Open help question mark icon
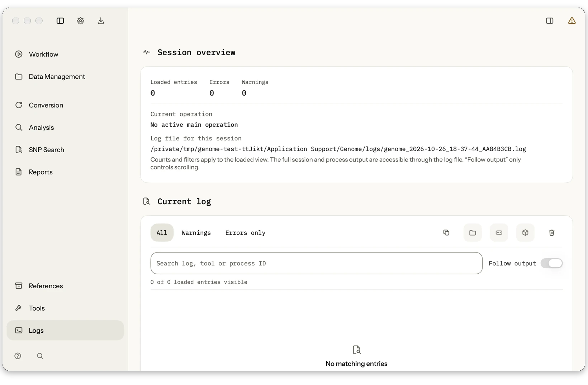588x385 pixels. (x=18, y=356)
